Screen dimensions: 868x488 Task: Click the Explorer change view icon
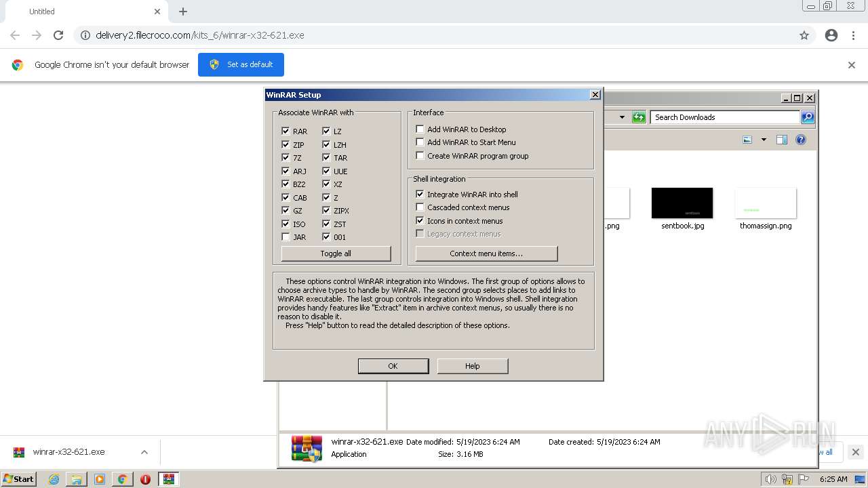[x=747, y=140]
